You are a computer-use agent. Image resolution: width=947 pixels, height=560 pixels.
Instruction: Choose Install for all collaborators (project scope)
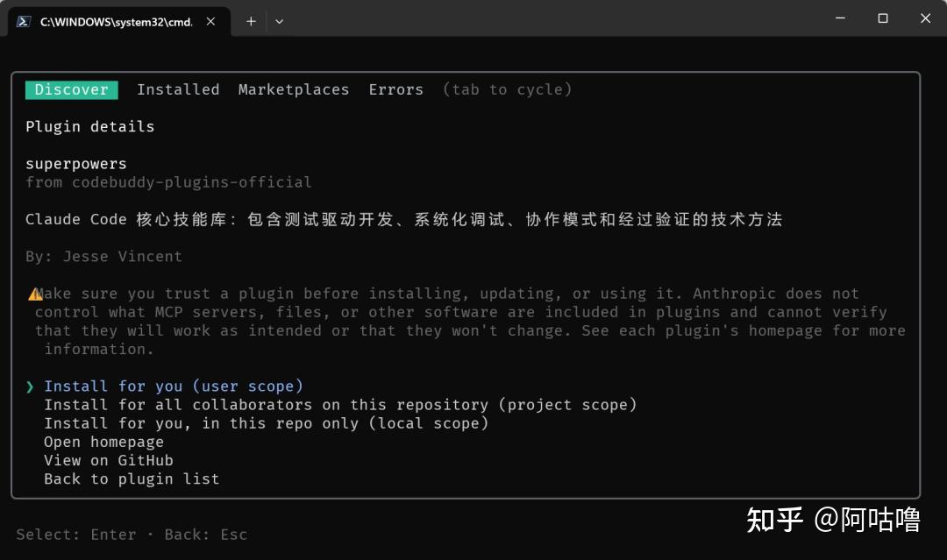click(x=340, y=405)
